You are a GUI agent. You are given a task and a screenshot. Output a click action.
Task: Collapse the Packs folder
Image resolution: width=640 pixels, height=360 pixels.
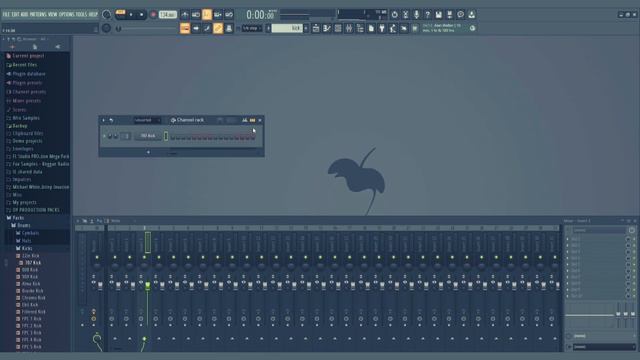pos(18,218)
